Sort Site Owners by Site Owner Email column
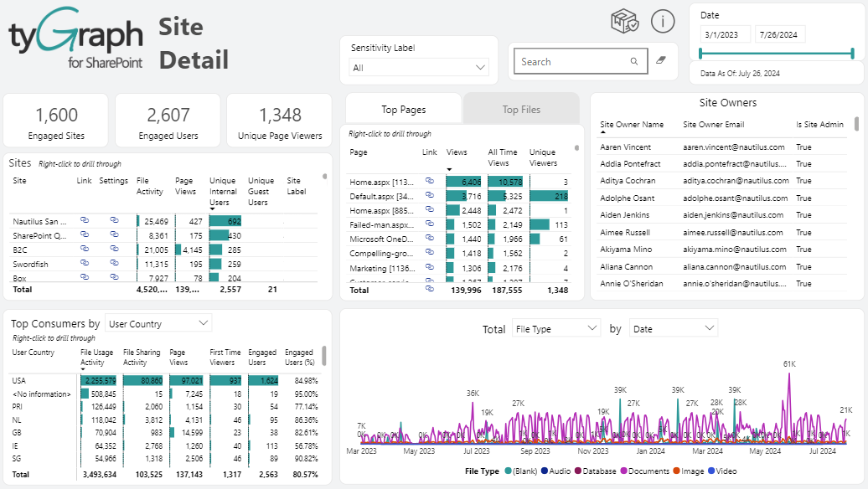 pos(714,125)
